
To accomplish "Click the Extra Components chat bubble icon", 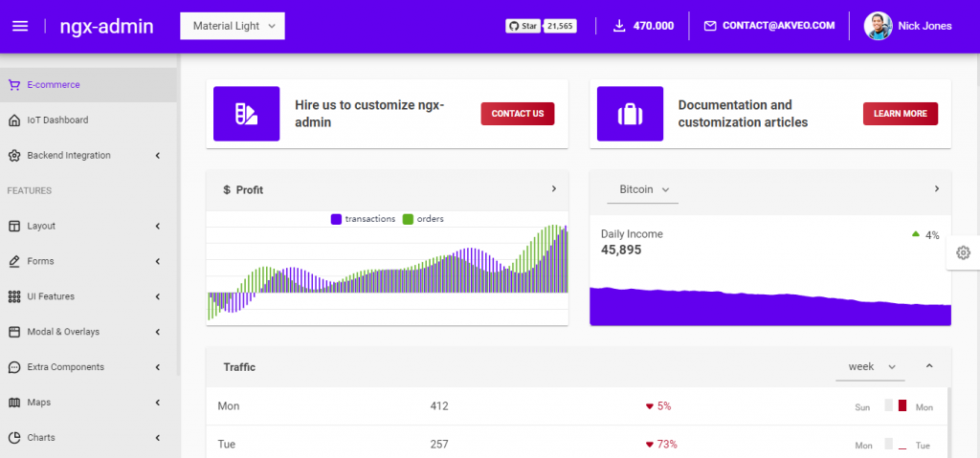I will 13,367.
